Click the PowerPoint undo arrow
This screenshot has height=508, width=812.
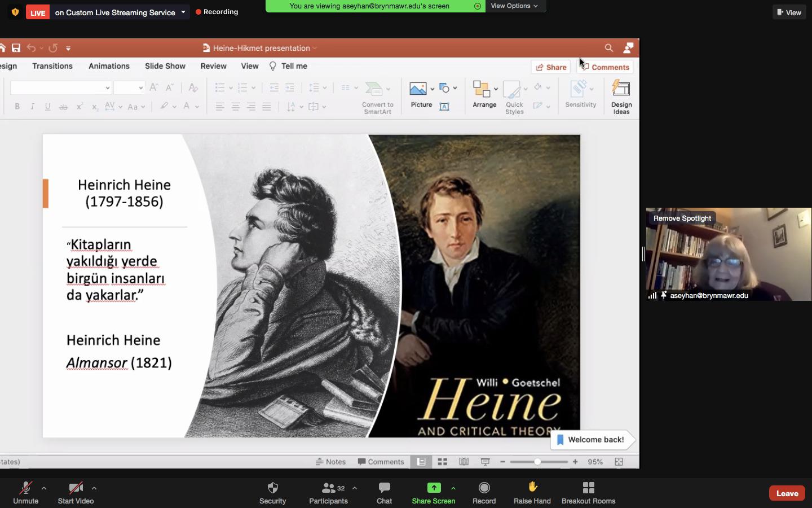point(32,48)
